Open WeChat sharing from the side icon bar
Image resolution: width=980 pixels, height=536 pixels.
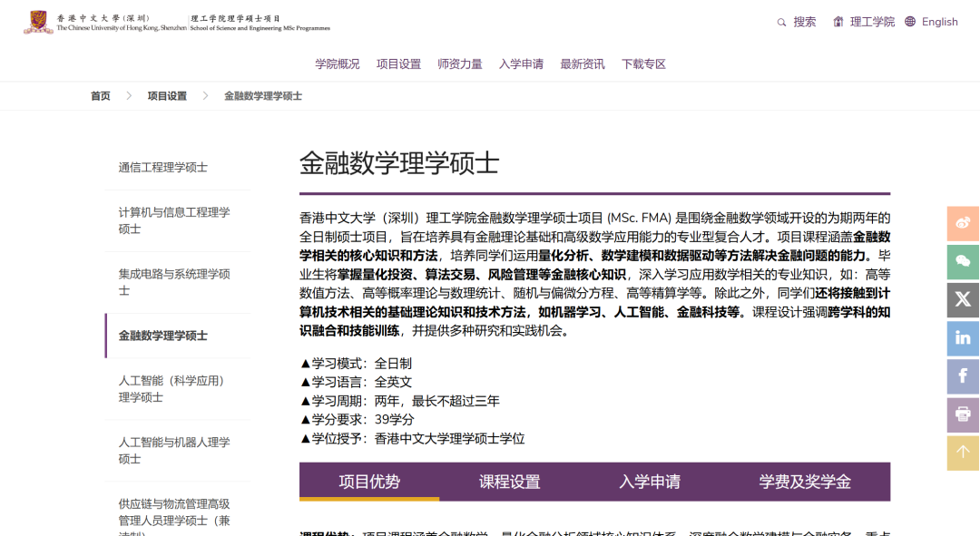[963, 261]
